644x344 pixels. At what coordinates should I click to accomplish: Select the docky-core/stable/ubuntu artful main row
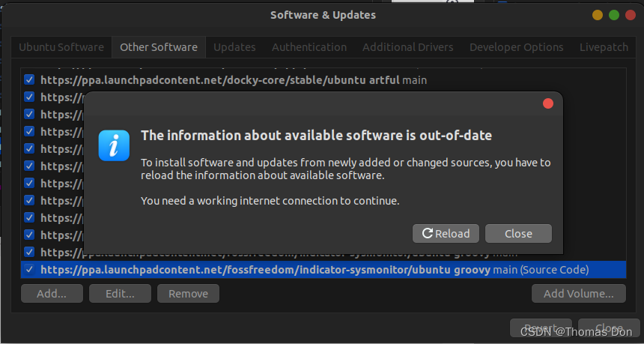(323, 79)
